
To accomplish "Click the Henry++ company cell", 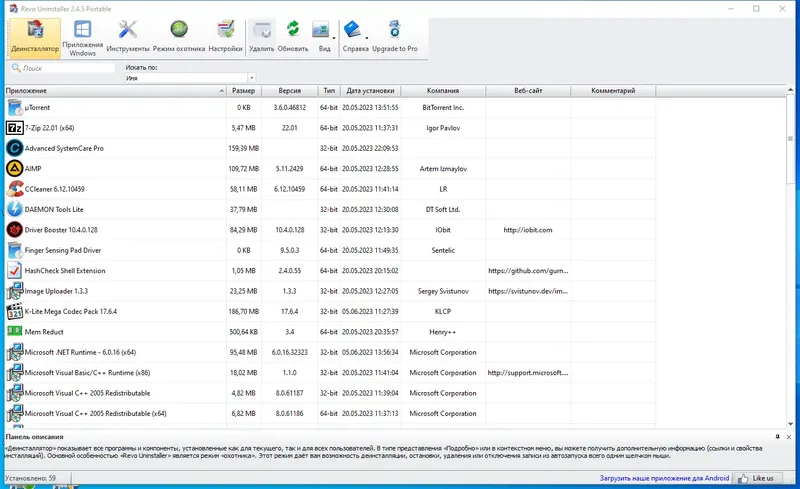I will (443, 332).
